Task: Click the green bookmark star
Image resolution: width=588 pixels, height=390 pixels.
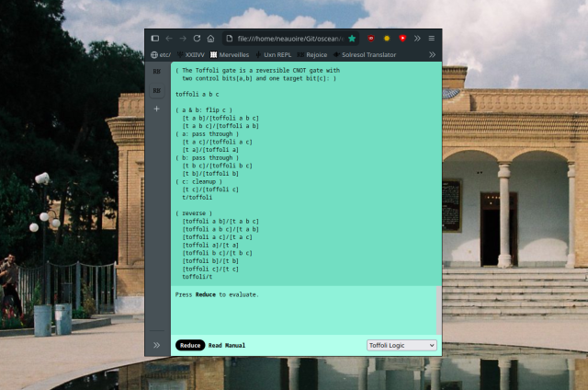Action: (x=352, y=39)
